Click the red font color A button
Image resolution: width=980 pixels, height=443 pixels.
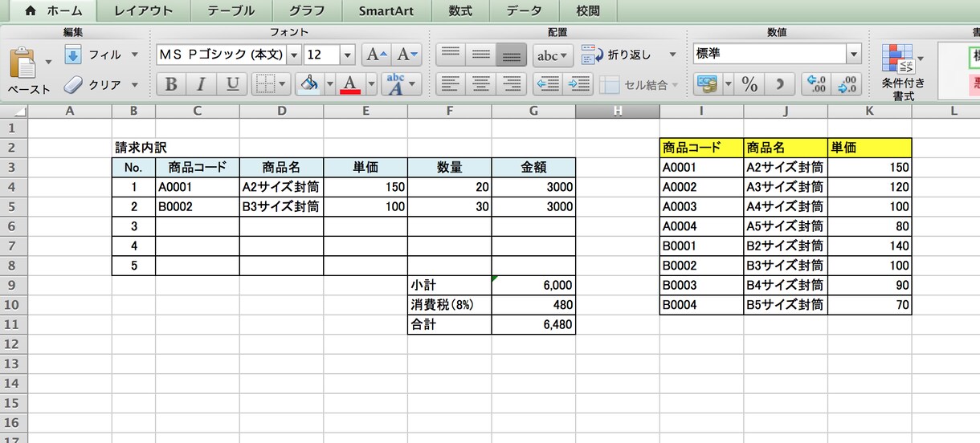click(350, 83)
